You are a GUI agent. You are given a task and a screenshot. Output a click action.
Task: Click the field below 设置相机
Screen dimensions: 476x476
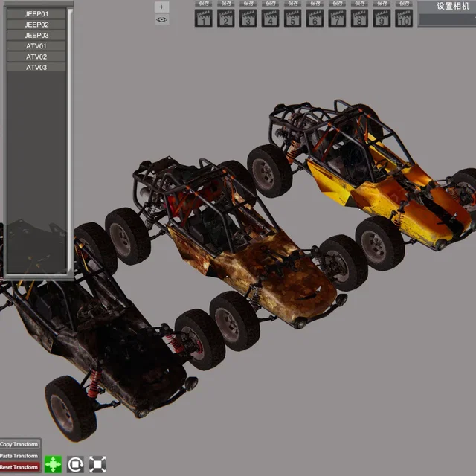[448, 20]
